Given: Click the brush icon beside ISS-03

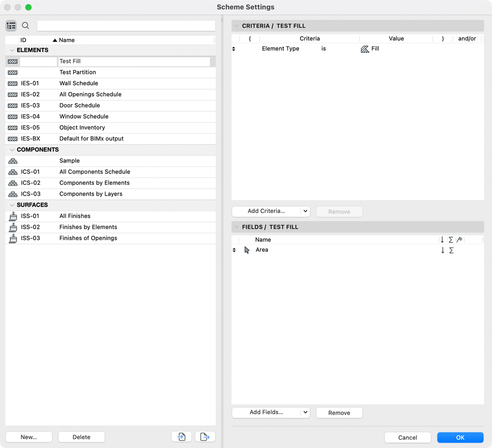Looking at the screenshot, I should [x=13, y=238].
